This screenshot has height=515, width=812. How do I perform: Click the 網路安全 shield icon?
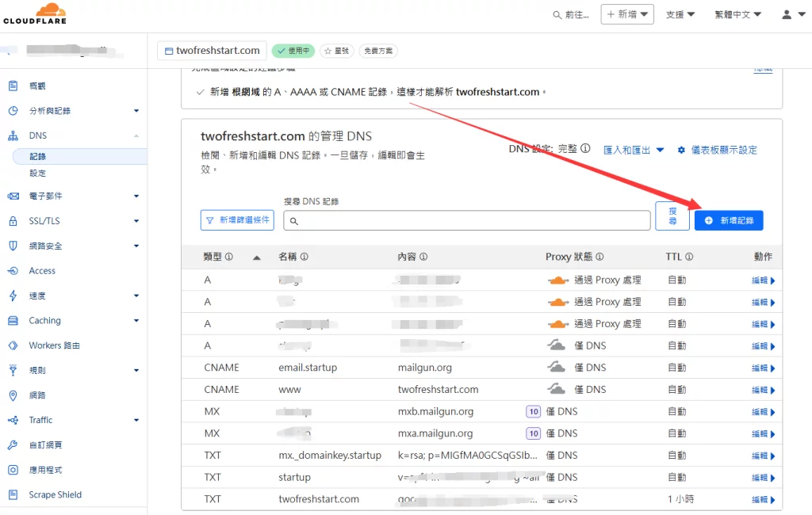[x=13, y=246]
